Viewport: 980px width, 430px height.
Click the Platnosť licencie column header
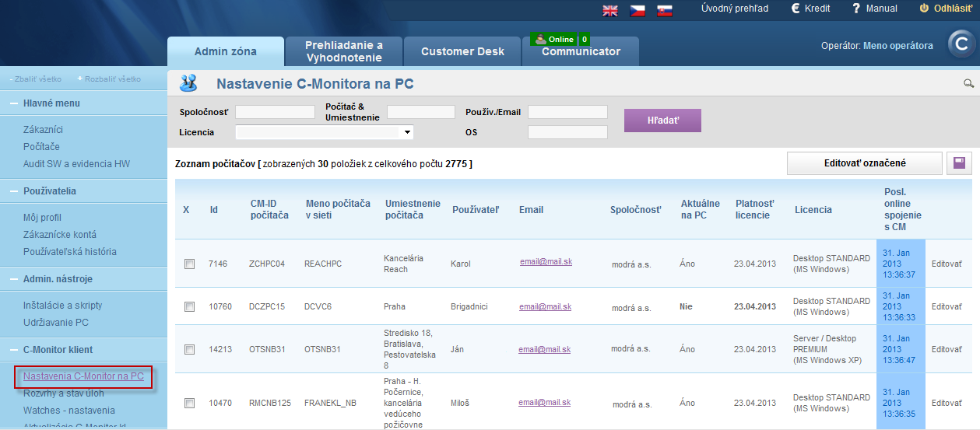tap(755, 209)
